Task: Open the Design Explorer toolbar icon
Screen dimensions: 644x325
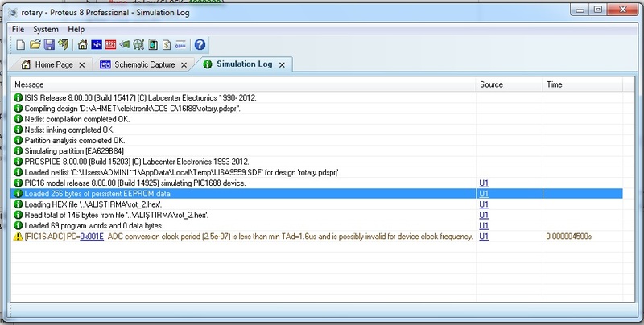Action: click(153, 44)
